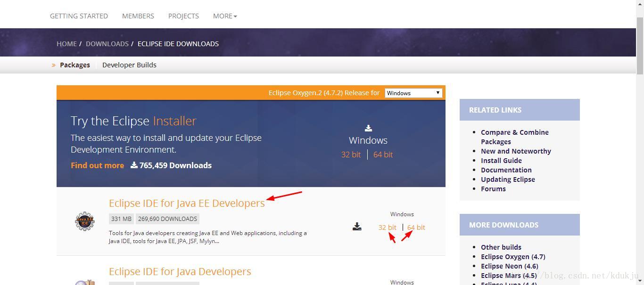This screenshot has width=644, height=285.
Task: Click the Java EE IDE package icon
Action: point(85,221)
